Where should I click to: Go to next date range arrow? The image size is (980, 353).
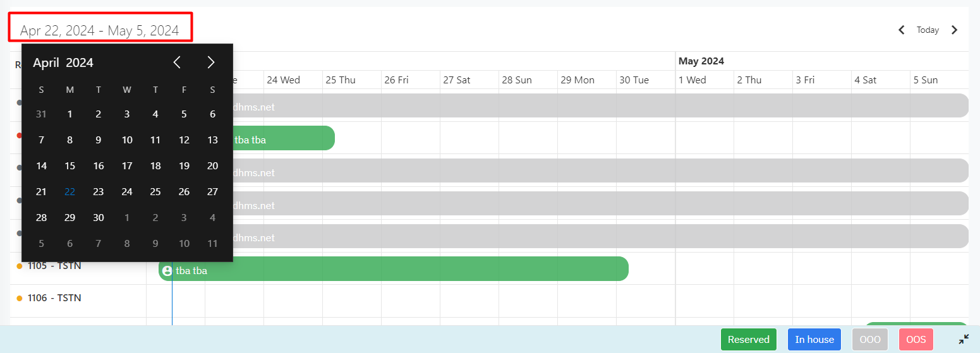(955, 30)
